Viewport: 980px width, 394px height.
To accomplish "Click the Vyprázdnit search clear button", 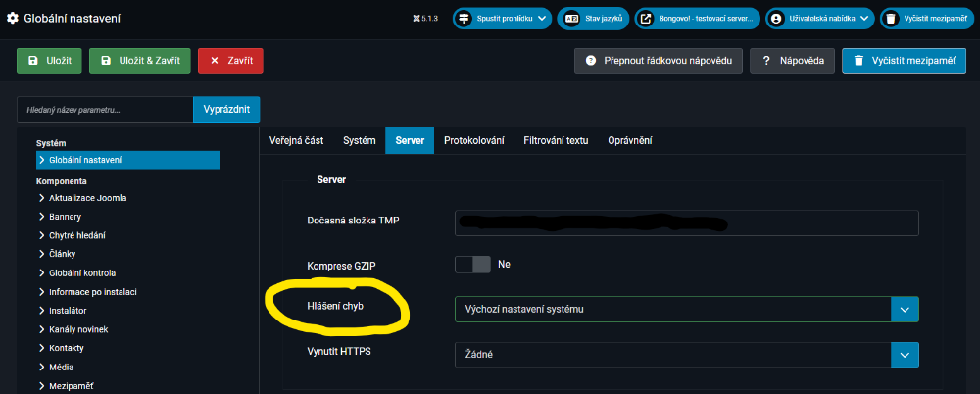I will pos(226,110).
